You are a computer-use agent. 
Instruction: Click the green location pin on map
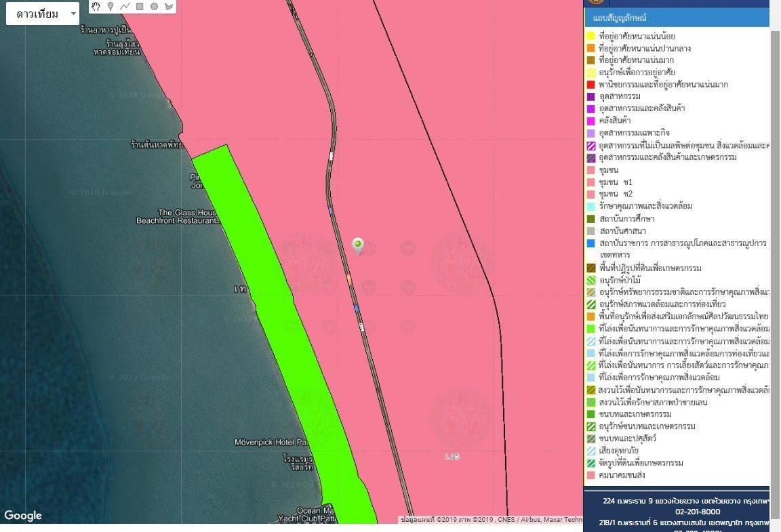coord(358,245)
